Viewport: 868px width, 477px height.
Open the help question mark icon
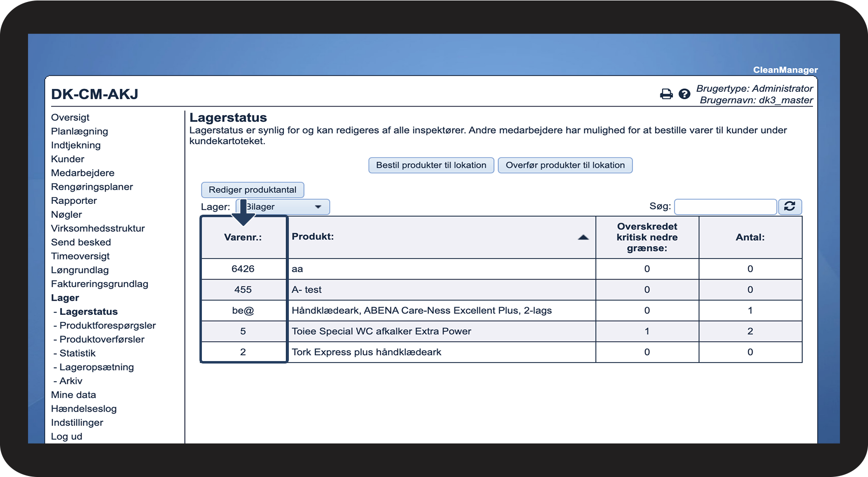coord(684,94)
